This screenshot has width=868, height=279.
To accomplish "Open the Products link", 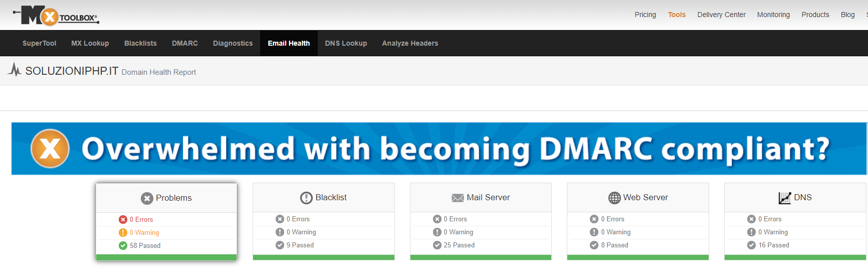I will click(815, 15).
